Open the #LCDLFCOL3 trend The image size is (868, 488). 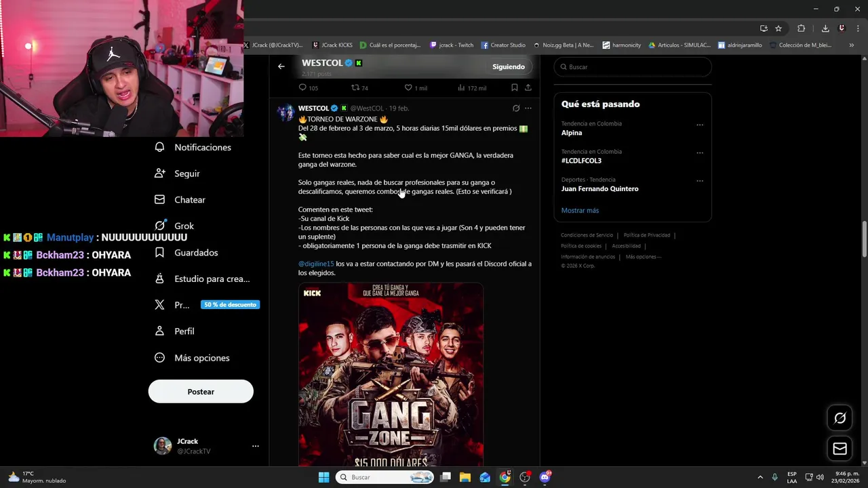click(581, 161)
